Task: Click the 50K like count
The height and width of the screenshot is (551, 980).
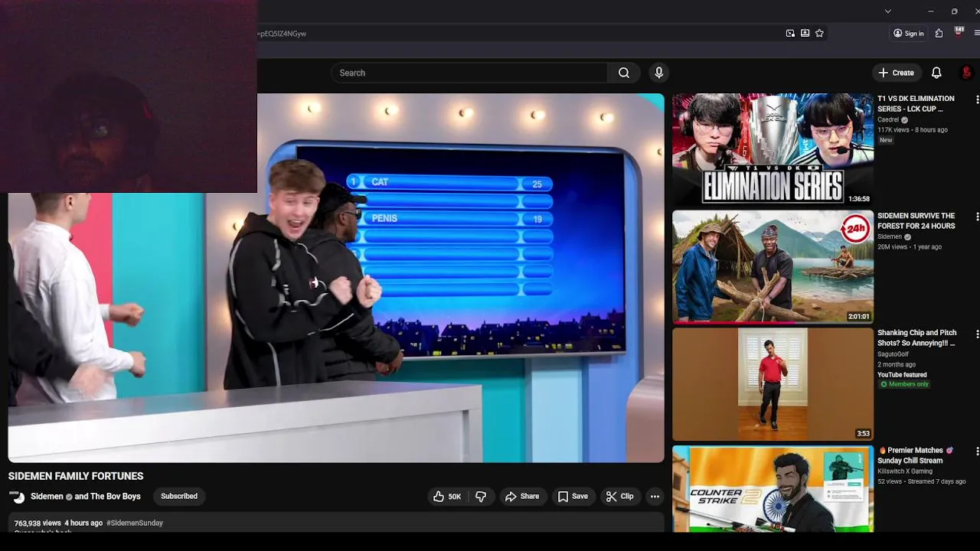Action: coord(455,497)
